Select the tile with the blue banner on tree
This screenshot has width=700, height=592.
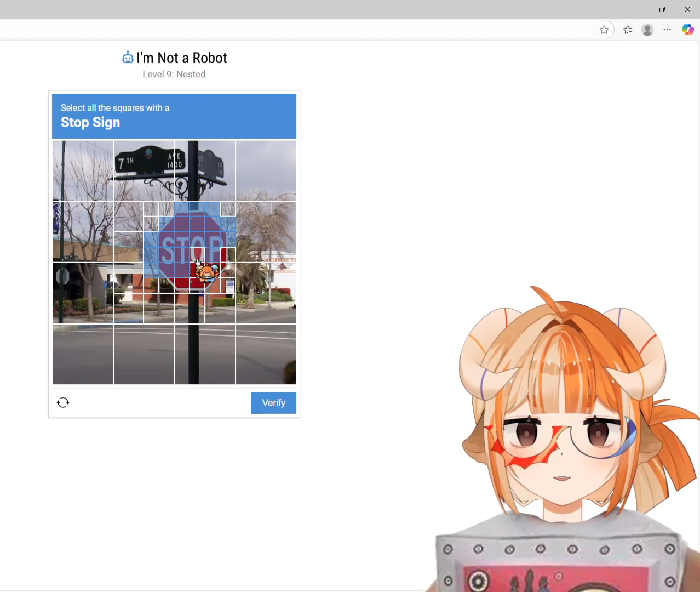(x=83, y=232)
